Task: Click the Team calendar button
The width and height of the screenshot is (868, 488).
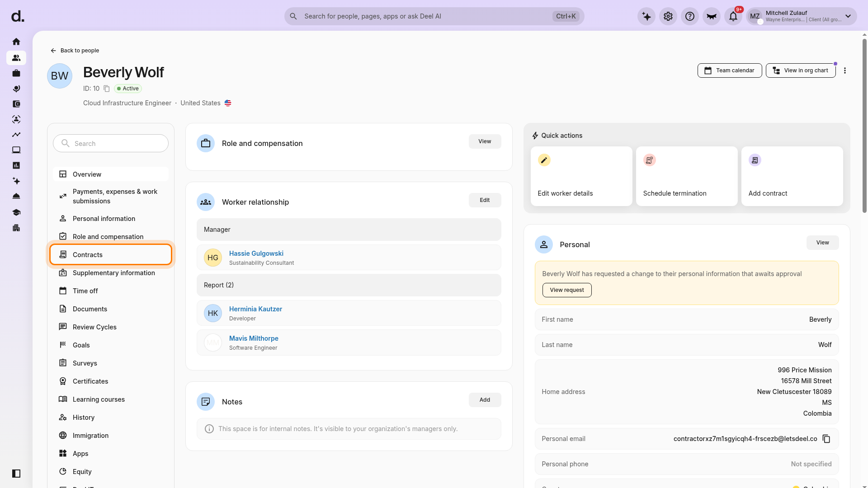Action: (730, 70)
